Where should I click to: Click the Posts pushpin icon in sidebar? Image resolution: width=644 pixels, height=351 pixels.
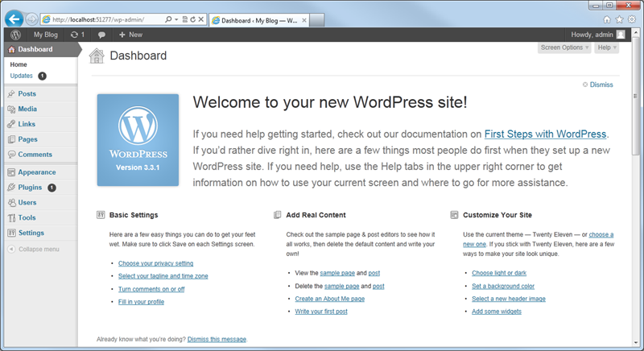[x=11, y=93]
